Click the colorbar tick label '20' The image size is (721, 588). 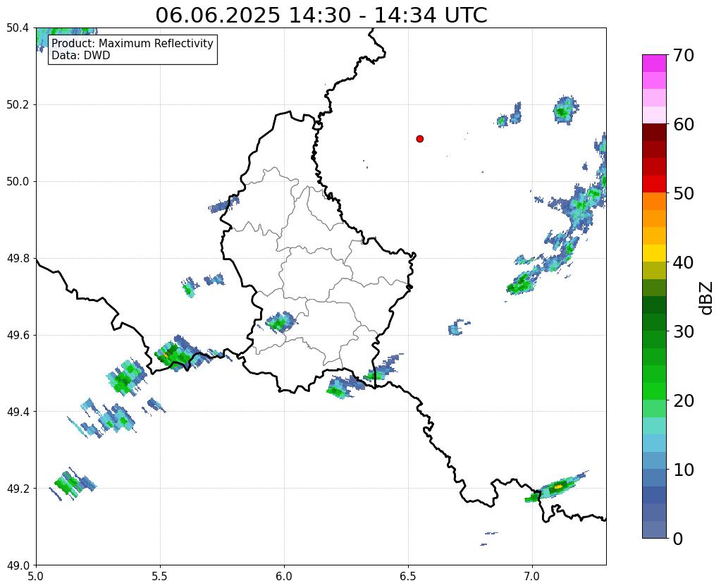coord(683,400)
